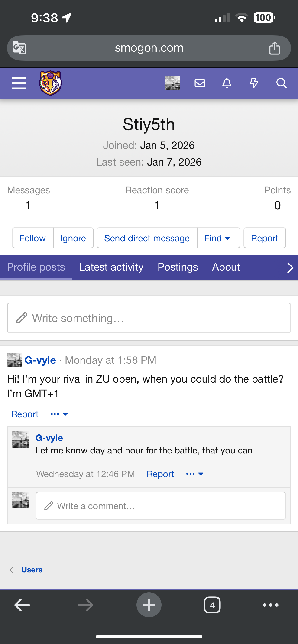Expand the Find dropdown
298x644 pixels.
click(x=217, y=238)
